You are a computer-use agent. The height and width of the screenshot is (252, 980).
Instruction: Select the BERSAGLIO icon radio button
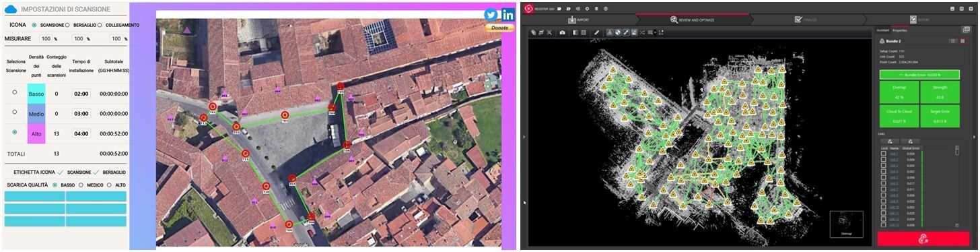point(67,25)
